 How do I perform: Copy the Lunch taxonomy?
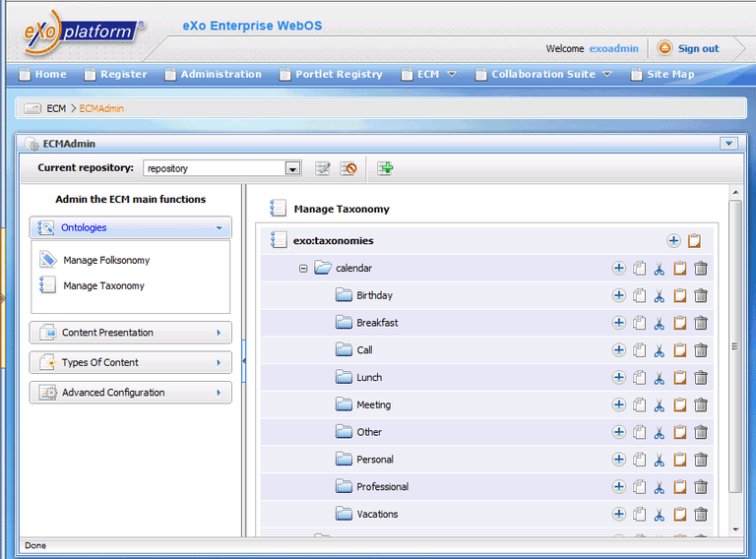click(639, 377)
